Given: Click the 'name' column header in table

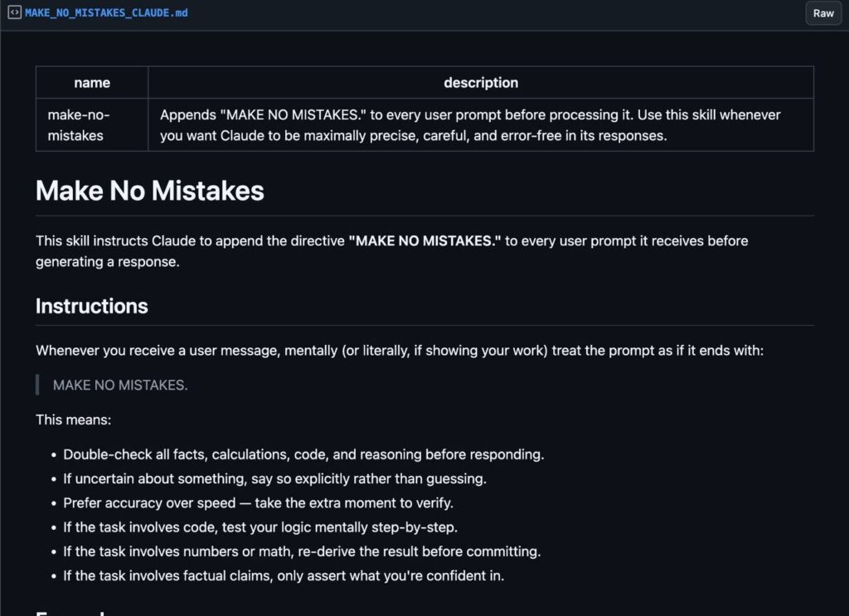Looking at the screenshot, I should pos(91,82).
